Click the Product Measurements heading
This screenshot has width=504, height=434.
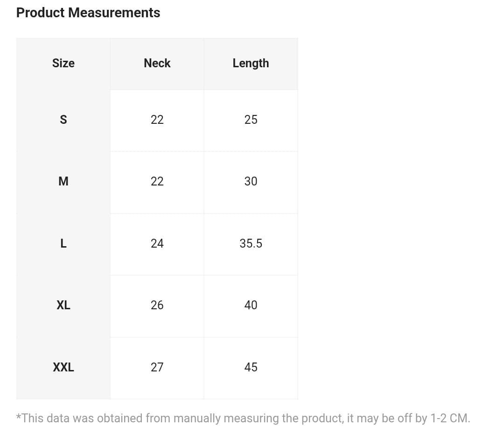(x=88, y=13)
